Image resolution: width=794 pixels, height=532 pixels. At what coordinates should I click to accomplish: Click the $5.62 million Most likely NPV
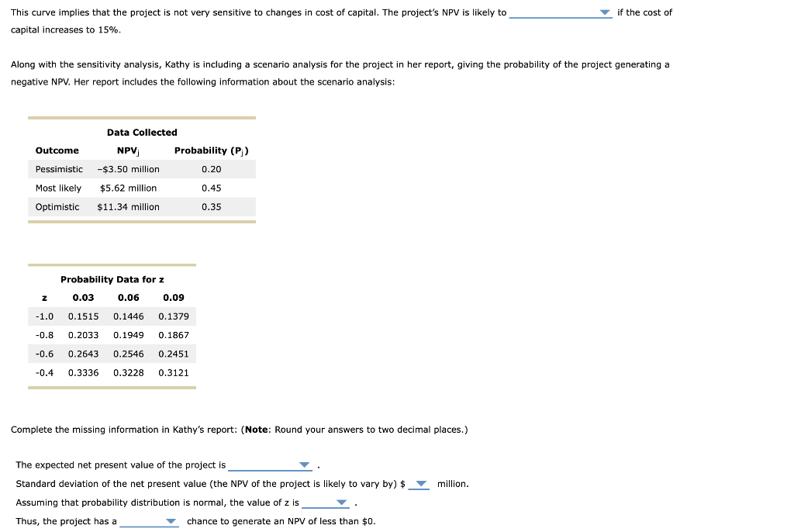coord(130,188)
